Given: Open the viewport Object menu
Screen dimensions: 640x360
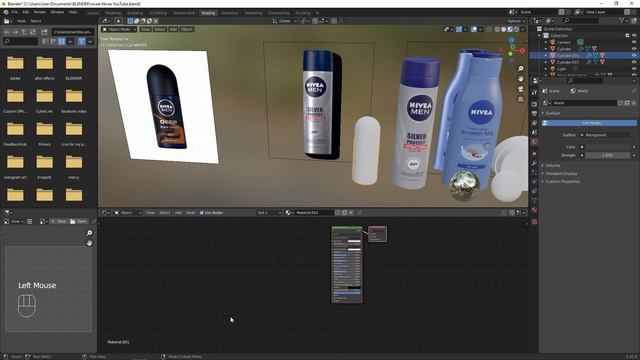Looking at the screenshot, I should 187,29.
